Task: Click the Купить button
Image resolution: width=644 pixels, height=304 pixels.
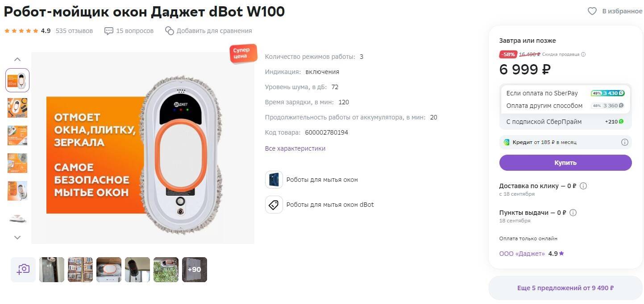Action: click(565, 163)
